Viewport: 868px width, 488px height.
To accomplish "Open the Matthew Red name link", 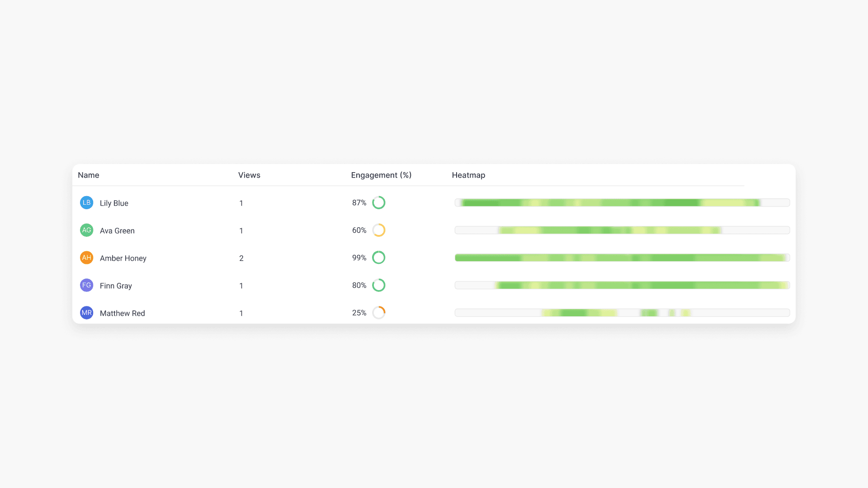I will [122, 313].
